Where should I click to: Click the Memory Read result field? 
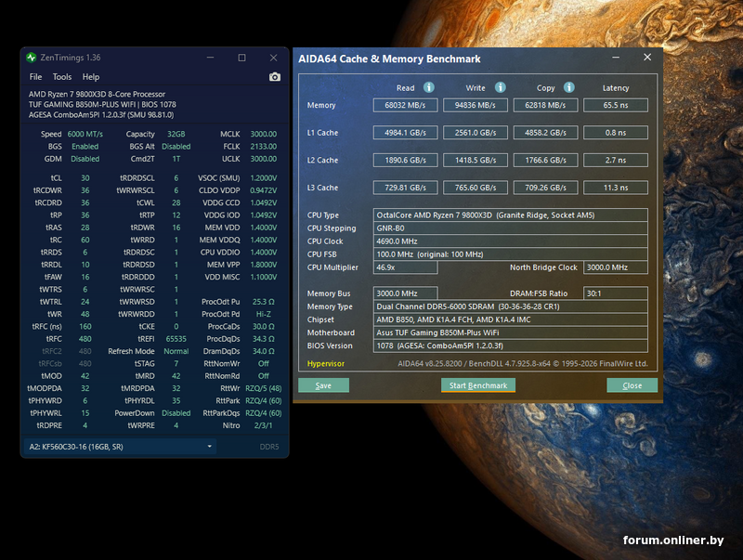[405, 105]
